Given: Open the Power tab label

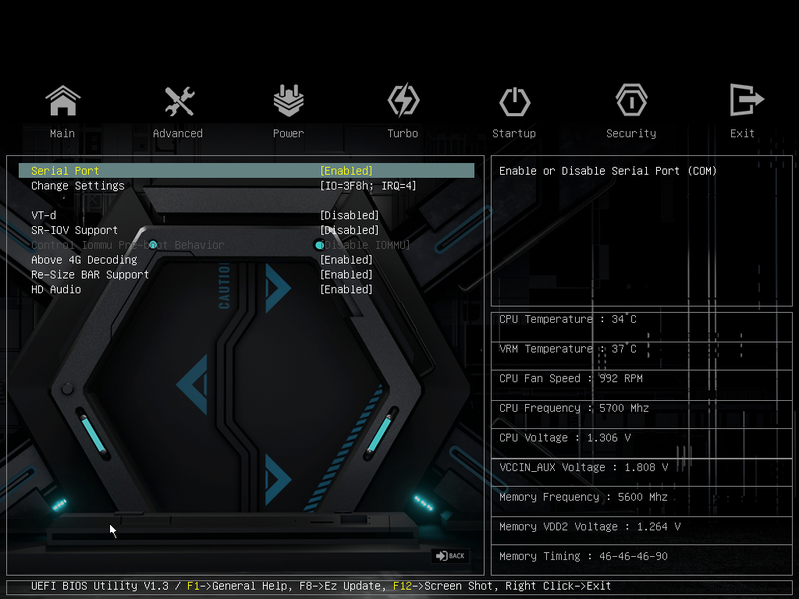Looking at the screenshot, I should tap(288, 133).
